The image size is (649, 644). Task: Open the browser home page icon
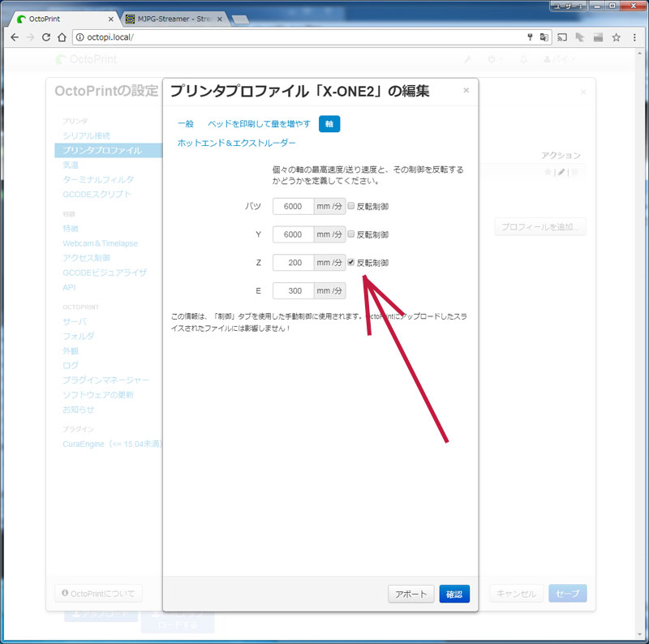[62, 37]
